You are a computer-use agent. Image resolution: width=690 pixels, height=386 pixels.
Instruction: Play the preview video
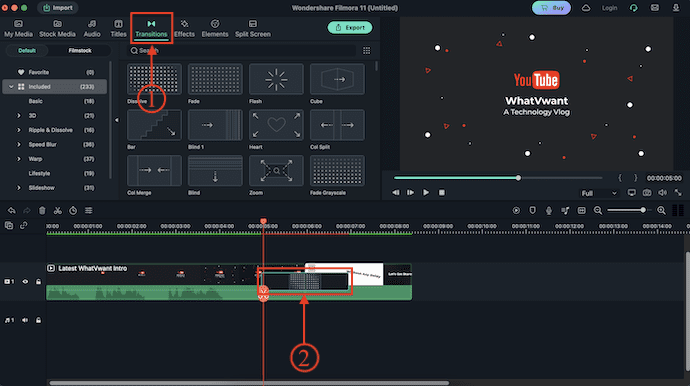coord(426,193)
